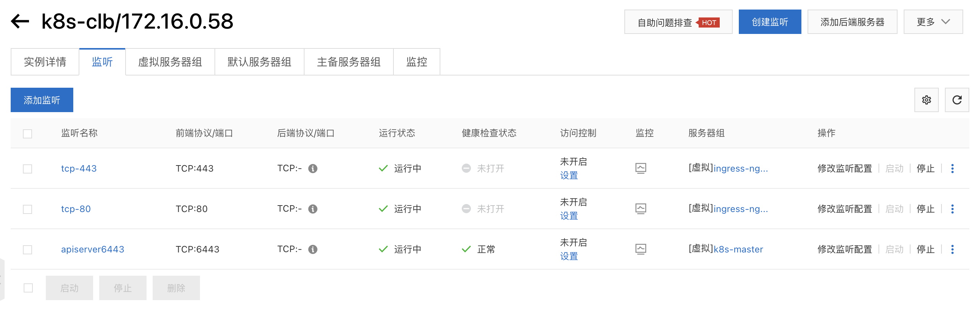This screenshot has width=980, height=315.
Task: Open table column settings gear icon
Action: 926,100
